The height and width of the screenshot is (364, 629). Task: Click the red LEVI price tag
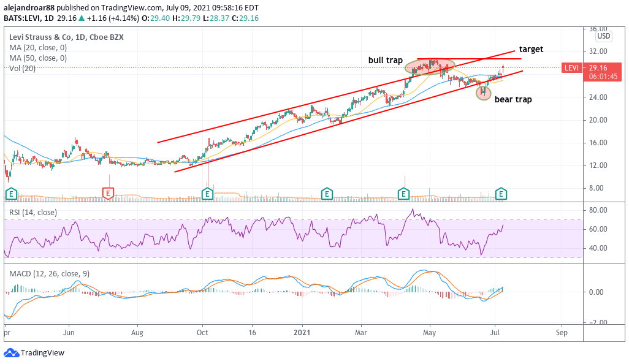tap(571, 68)
